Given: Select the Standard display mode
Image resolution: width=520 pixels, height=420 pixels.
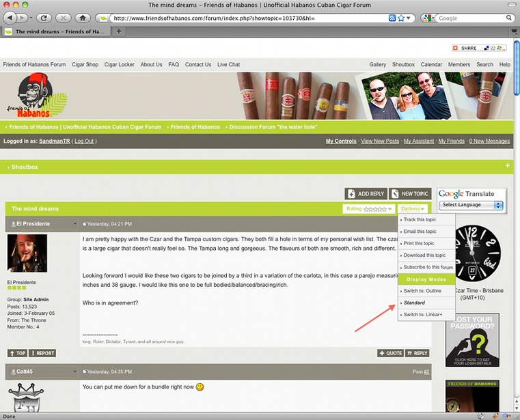Looking at the screenshot, I should click(426, 303).
